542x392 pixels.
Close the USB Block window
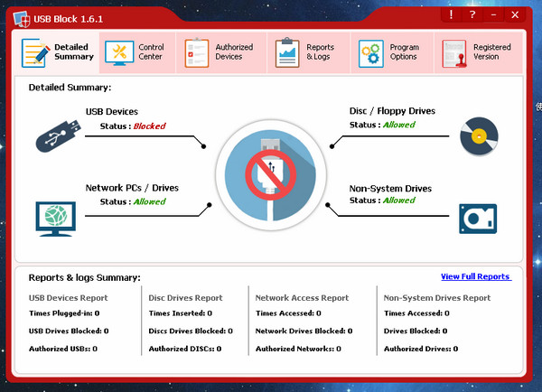pyautogui.click(x=515, y=14)
